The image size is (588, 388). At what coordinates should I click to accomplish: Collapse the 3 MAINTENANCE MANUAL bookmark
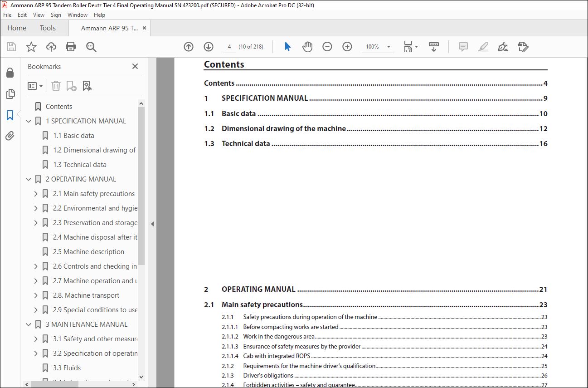[29, 324]
